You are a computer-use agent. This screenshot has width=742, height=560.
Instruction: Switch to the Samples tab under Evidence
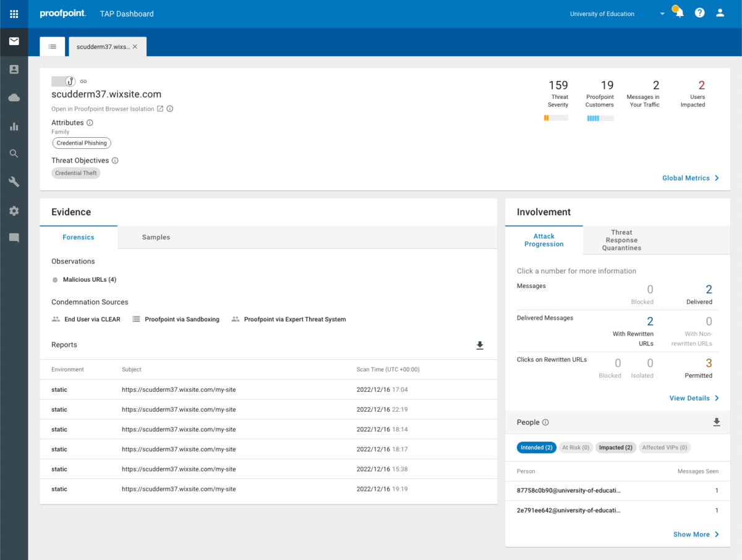click(x=156, y=237)
